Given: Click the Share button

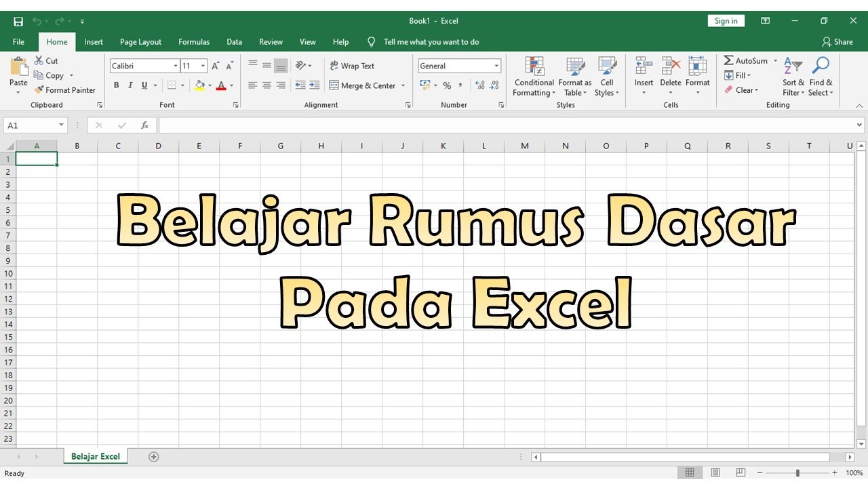Looking at the screenshot, I should (837, 42).
